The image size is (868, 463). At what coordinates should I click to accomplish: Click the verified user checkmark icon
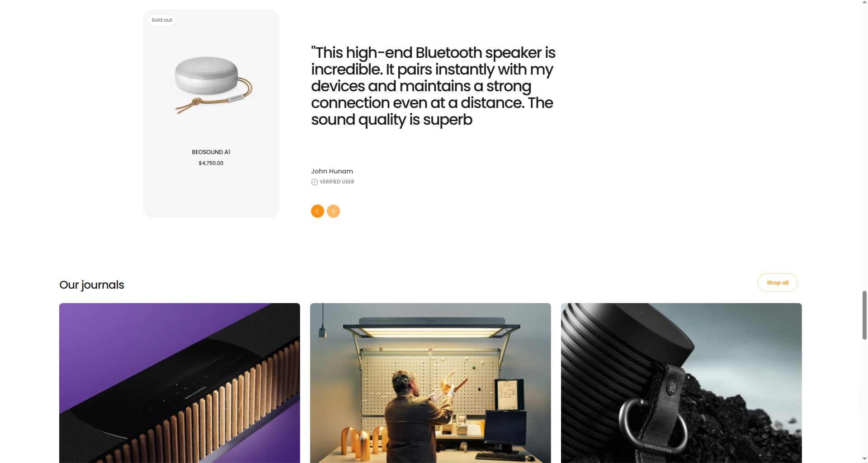click(314, 182)
